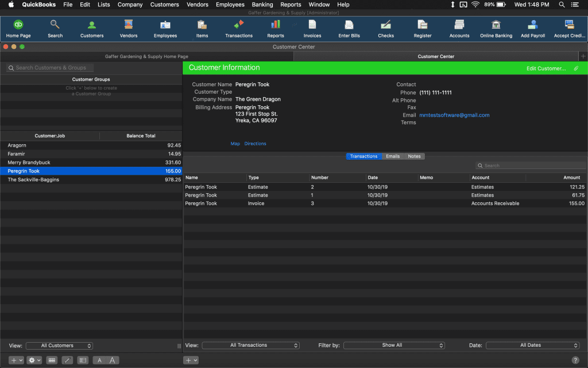
Task: Open the All Transactions view dropdown
Action: (250, 345)
